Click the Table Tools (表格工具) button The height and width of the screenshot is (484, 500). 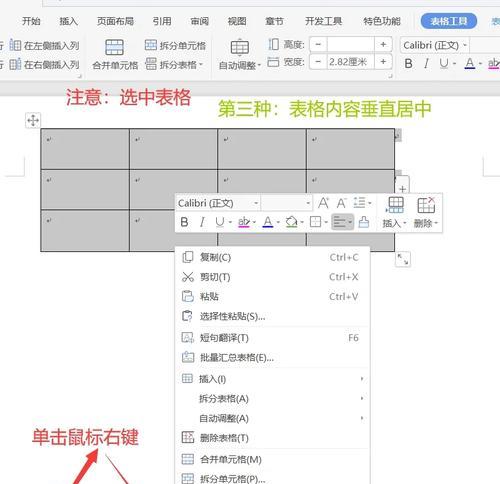click(449, 21)
